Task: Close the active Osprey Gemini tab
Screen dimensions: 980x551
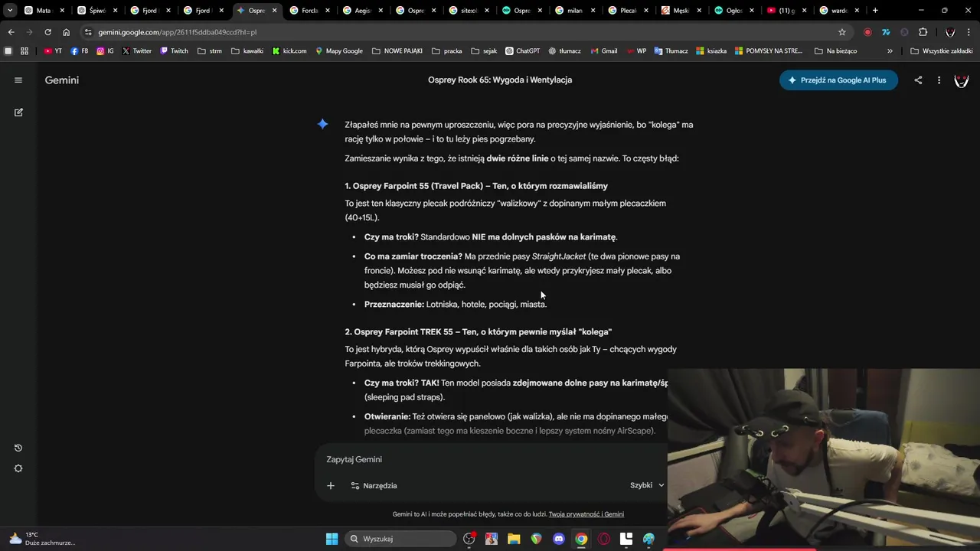Action: click(274, 11)
